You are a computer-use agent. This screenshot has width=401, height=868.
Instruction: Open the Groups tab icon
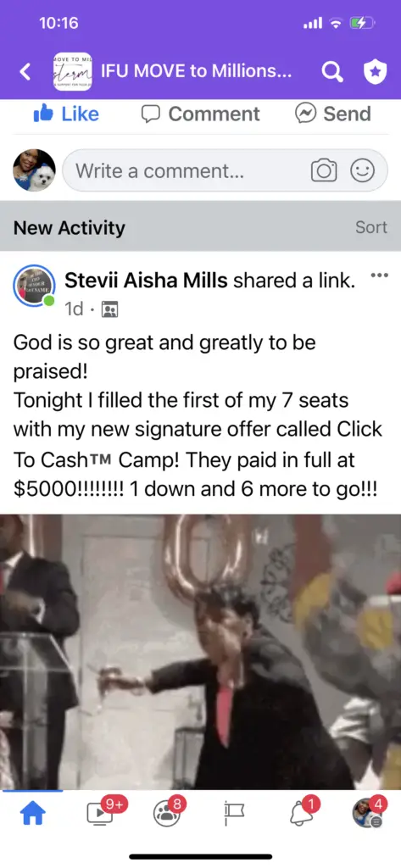tap(168, 813)
